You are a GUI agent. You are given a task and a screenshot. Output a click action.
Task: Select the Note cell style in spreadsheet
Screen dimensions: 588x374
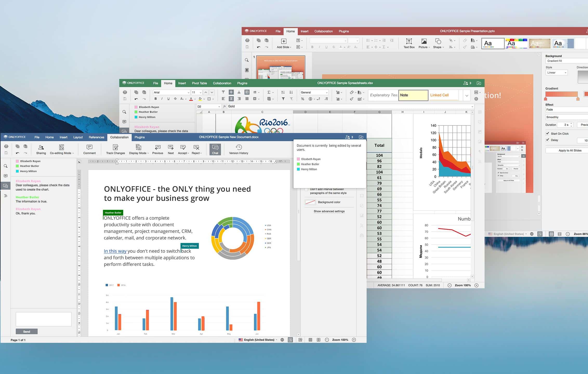[413, 95]
